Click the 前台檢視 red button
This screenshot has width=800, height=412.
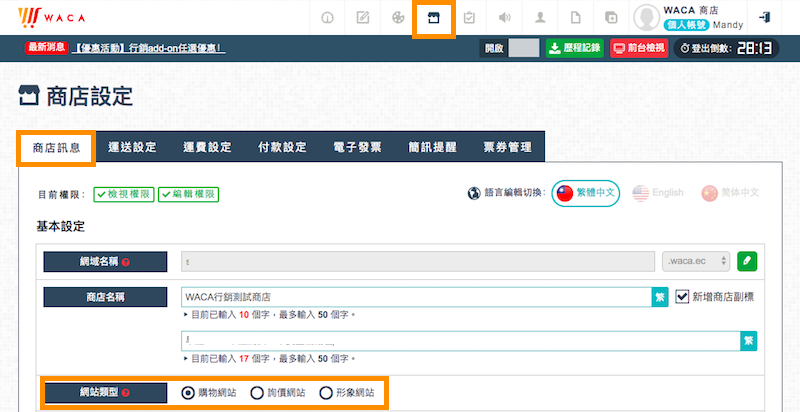click(639, 47)
